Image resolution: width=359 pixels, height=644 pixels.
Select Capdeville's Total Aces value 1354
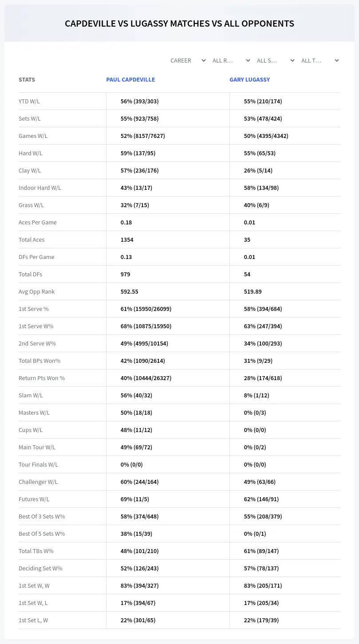pos(127,240)
